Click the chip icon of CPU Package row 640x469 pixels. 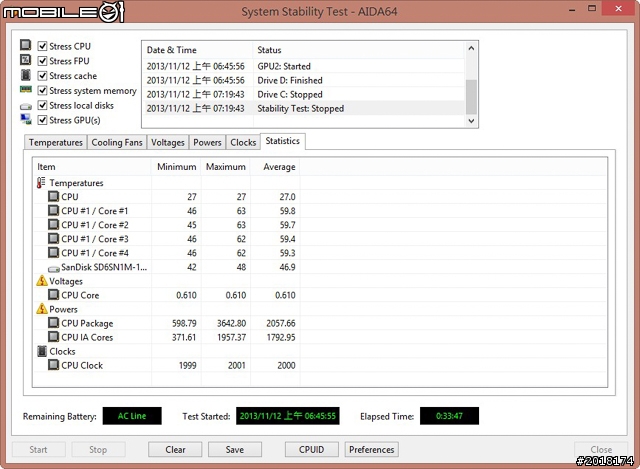(x=53, y=323)
